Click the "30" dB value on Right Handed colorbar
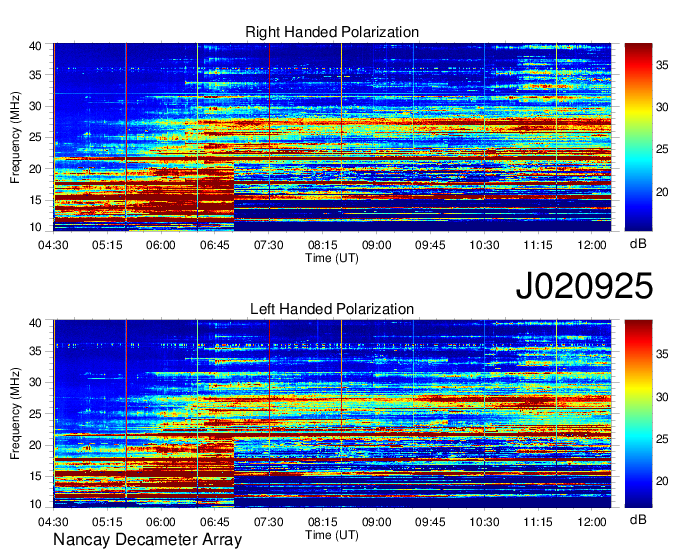This screenshot has width=680, height=552. click(x=662, y=107)
